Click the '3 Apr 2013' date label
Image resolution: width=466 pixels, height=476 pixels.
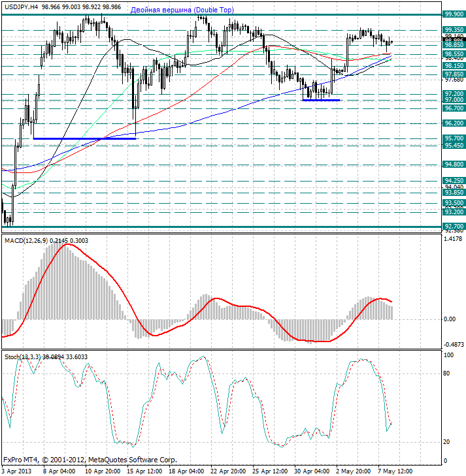(17, 471)
